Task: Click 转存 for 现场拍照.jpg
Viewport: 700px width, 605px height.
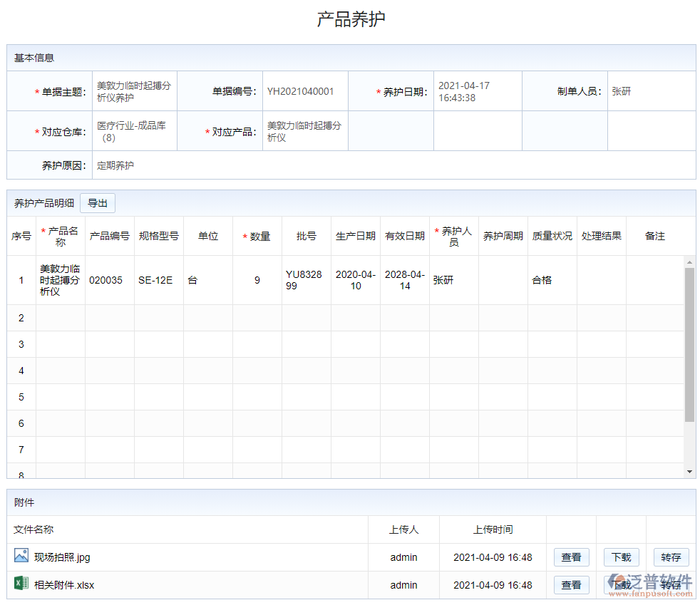Action: [x=671, y=557]
